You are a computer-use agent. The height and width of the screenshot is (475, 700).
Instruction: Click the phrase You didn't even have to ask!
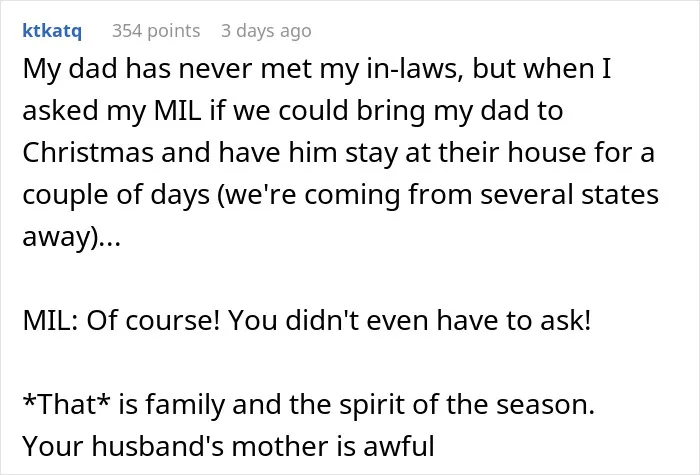pos(409,321)
